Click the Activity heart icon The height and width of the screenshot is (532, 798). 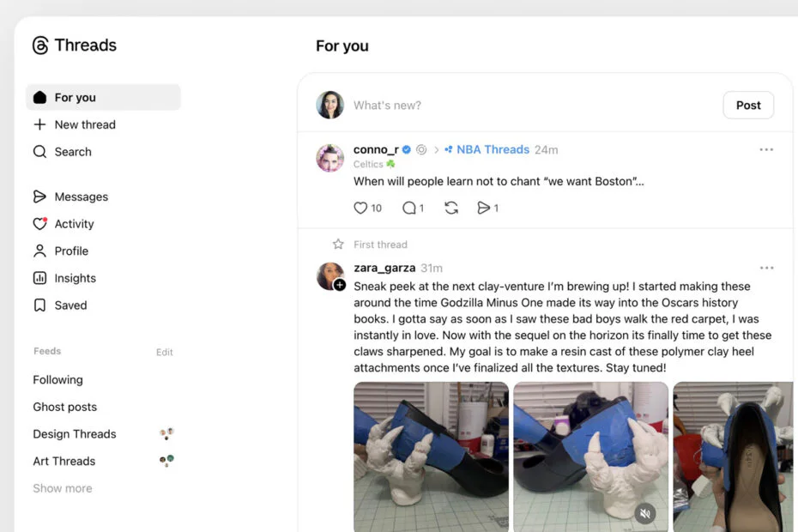tap(39, 223)
